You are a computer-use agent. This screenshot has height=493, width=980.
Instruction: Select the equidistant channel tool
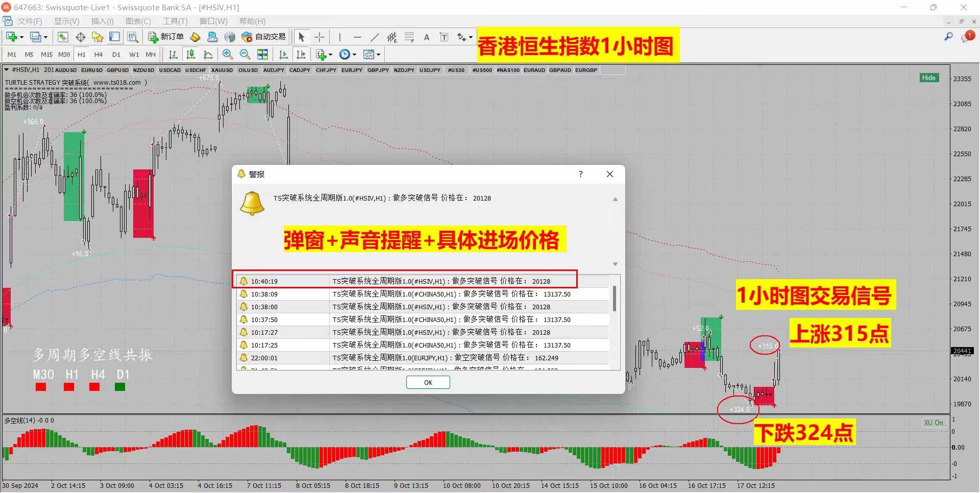point(392,37)
